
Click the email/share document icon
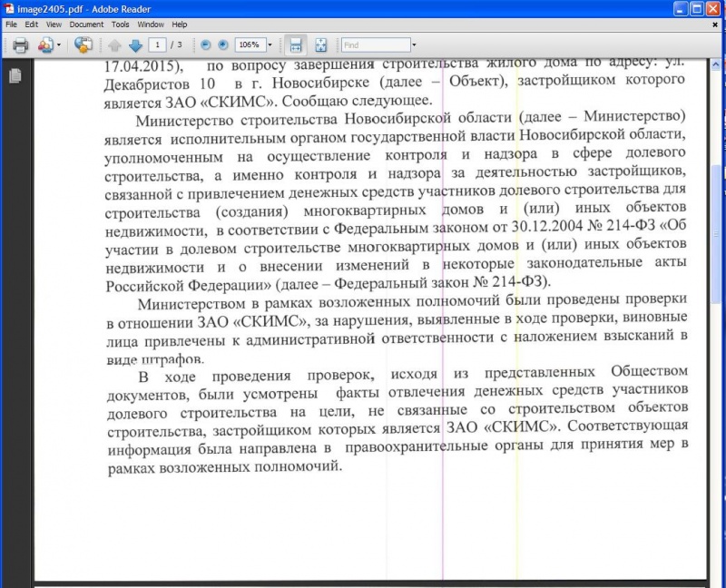coord(44,44)
